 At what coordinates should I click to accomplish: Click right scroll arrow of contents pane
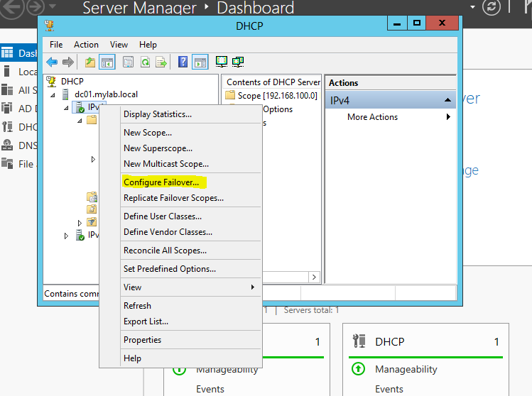point(314,277)
